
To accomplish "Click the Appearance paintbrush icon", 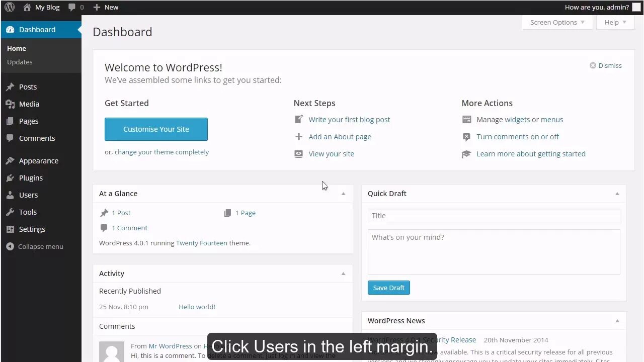I will pyautogui.click(x=10, y=161).
